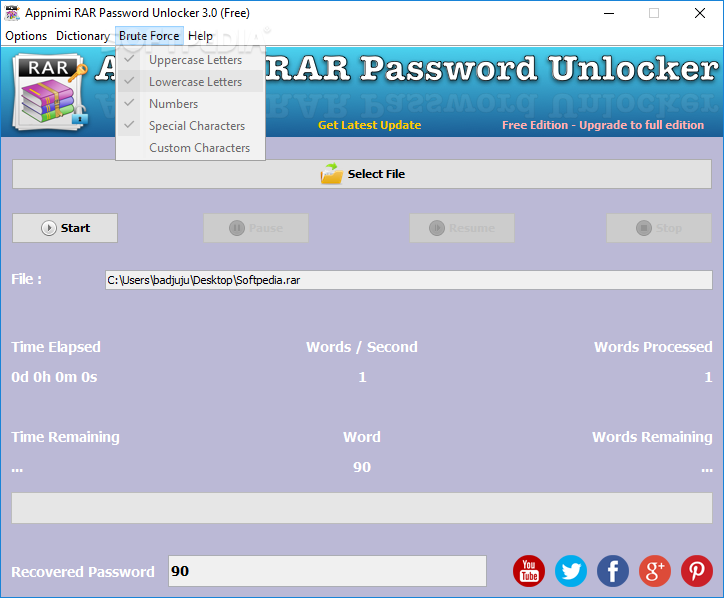Viewport: 724px width, 598px height.
Task: Toggle Uppercase Letters option
Action: click(x=190, y=60)
